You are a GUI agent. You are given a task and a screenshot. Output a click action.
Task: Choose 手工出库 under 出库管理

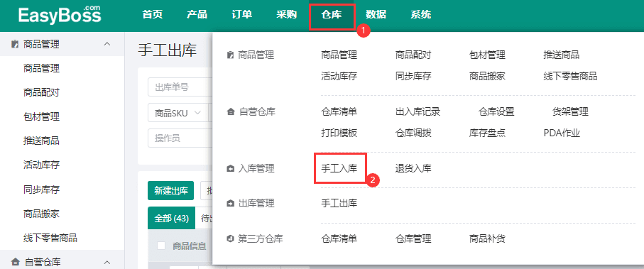pos(339,203)
